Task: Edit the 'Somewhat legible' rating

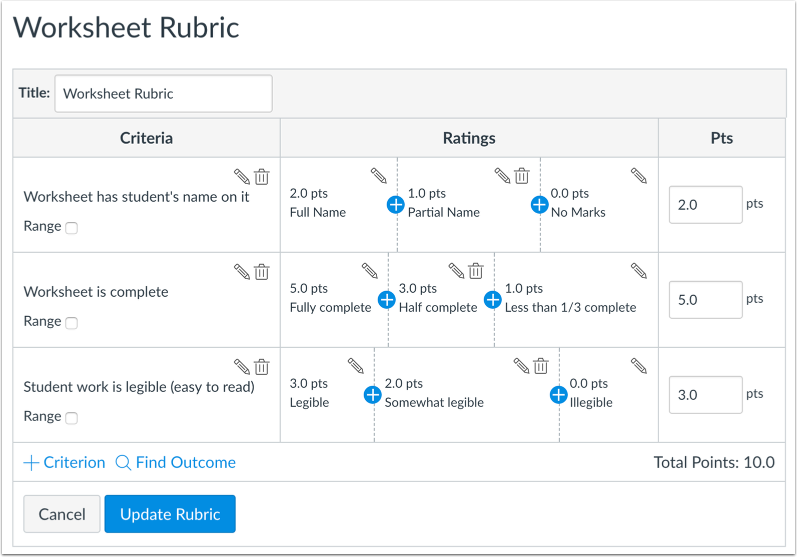Action: (521, 366)
